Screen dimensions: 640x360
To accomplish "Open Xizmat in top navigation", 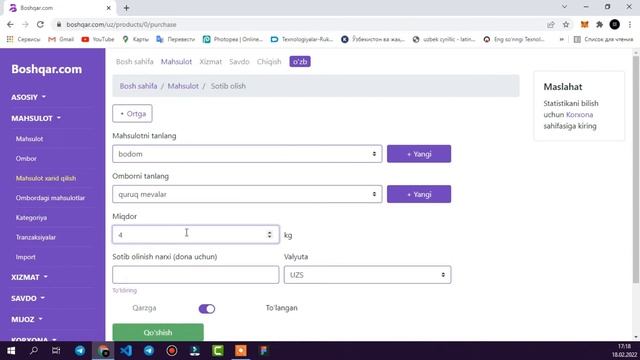I will [x=211, y=62].
